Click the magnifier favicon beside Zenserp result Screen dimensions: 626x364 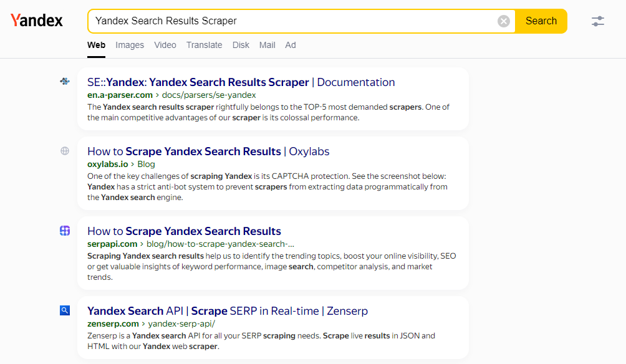[64, 310]
